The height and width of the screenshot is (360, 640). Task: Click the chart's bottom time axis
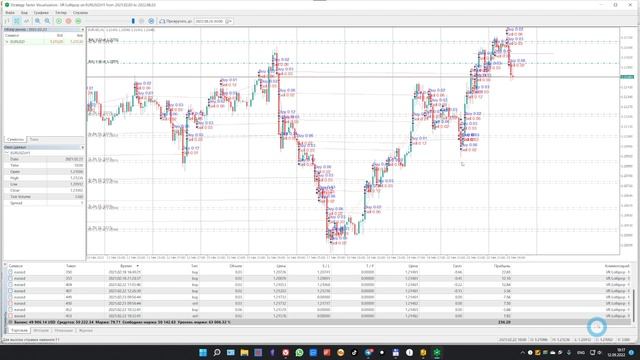353,258
